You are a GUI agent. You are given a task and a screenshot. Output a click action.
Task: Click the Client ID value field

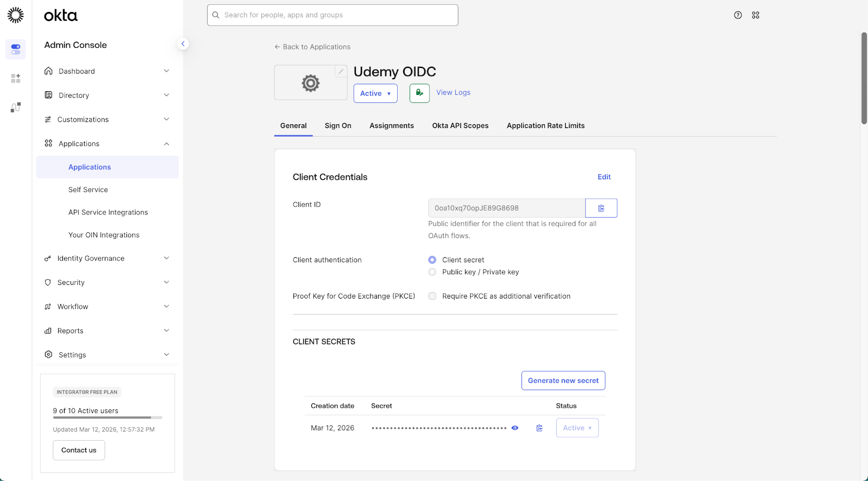tap(507, 208)
